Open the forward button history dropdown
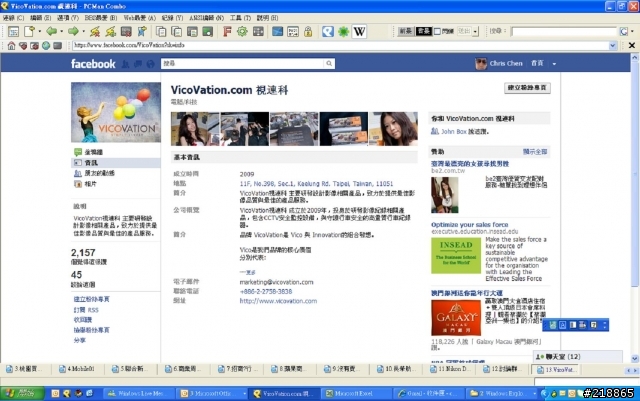640x401 pixels. 83,31
